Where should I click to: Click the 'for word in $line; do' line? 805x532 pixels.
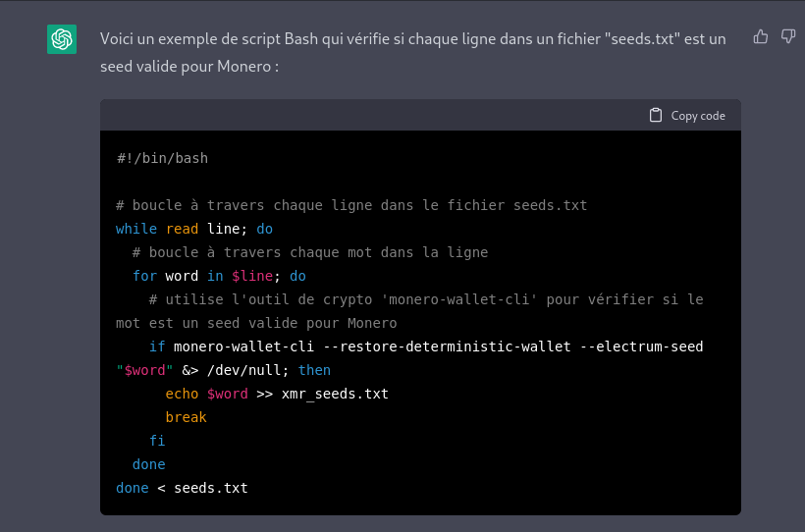(x=219, y=276)
